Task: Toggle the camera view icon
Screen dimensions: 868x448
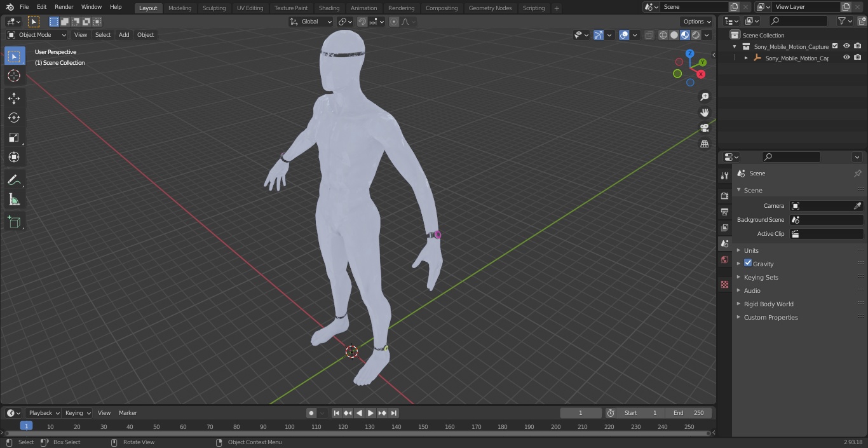Action: click(704, 128)
